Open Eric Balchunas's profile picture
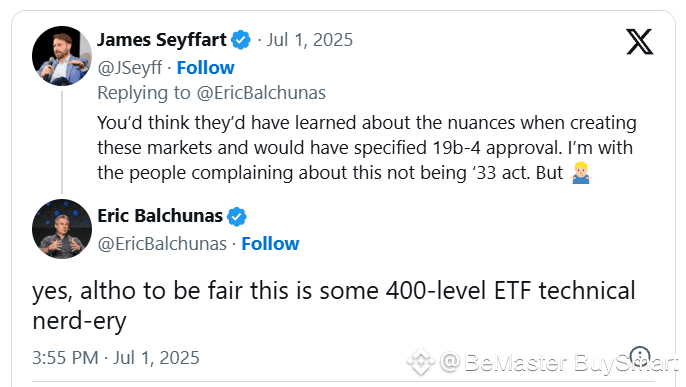Screen dimensions: 686x387 pyautogui.click(x=62, y=229)
